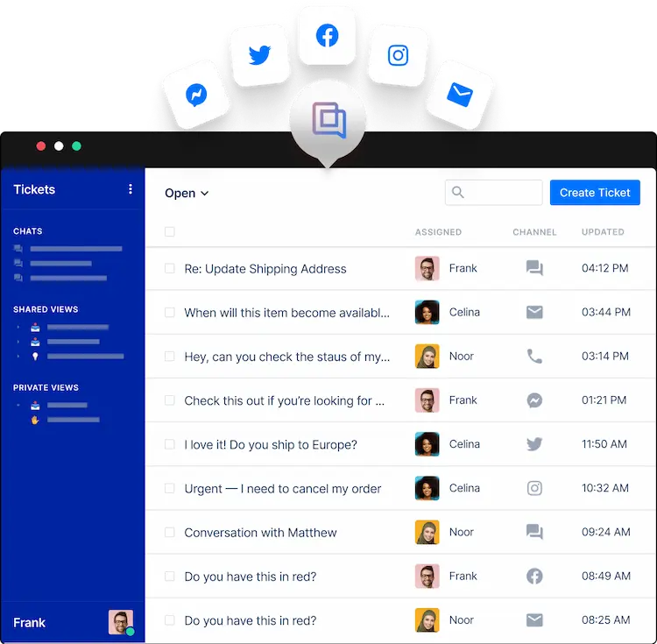
Task: Click Noor's avatar on the 09:24 AM ticket
Action: tap(427, 532)
